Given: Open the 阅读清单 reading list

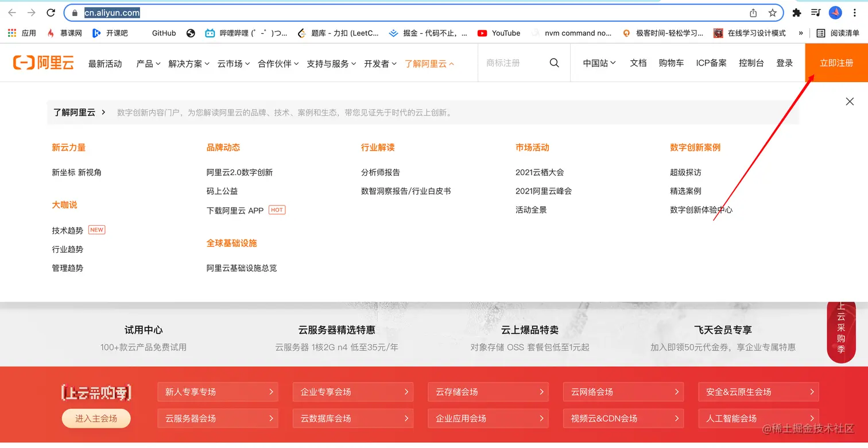Looking at the screenshot, I should coord(838,33).
